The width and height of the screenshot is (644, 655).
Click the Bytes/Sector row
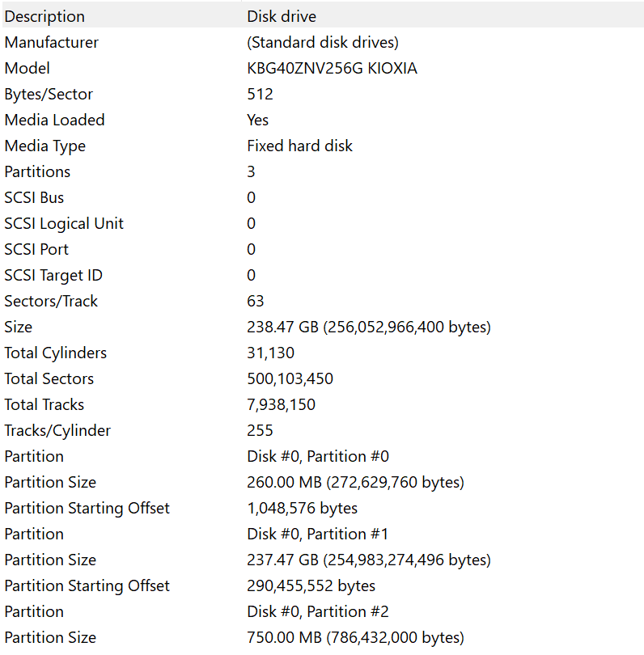tap(49, 94)
